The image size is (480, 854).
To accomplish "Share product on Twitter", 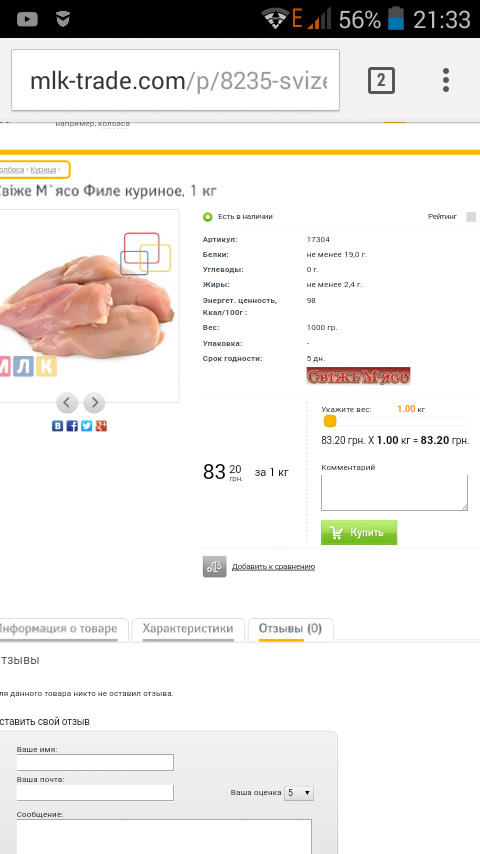I will point(87,426).
